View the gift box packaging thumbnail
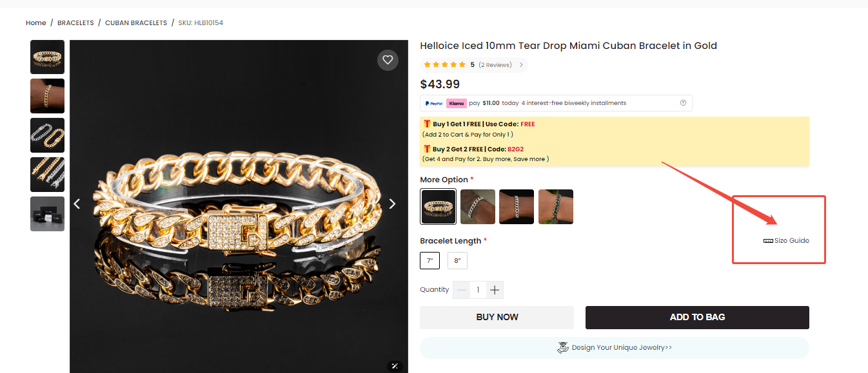Image resolution: width=868 pixels, height=373 pixels. pyautogui.click(x=48, y=214)
